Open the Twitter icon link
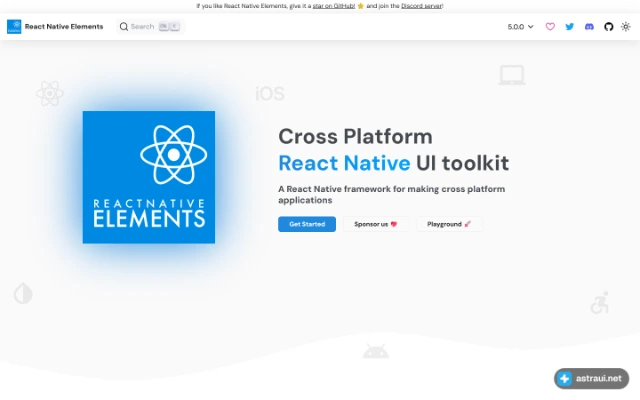This screenshot has height=400, width=640. pos(569,27)
